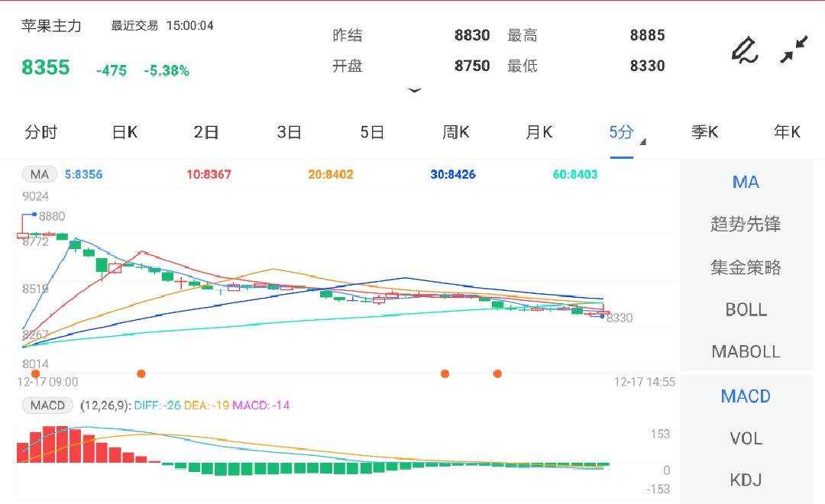Select the 2日 tab

pyautogui.click(x=206, y=131)
